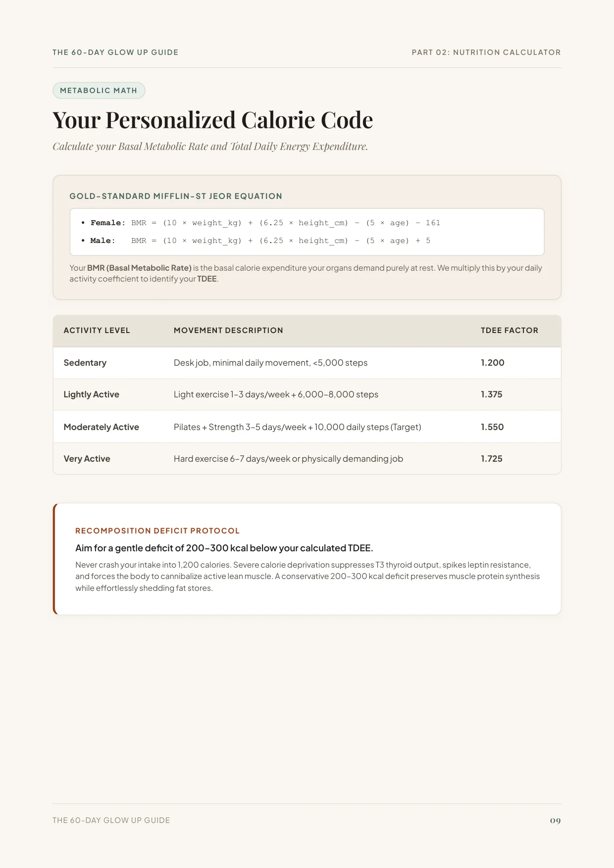This screenshot has width=614, height=868.
Task: Select the Moderately Active row label
Action: (102, 427)
